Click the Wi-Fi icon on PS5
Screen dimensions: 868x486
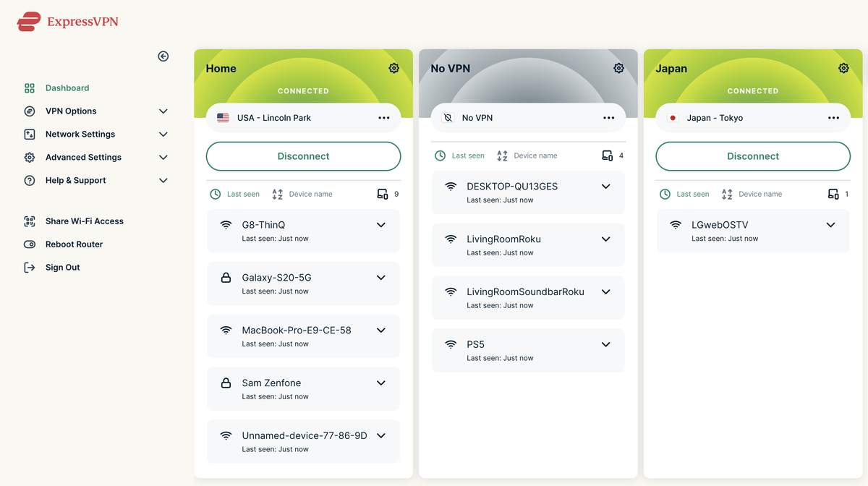coord(451,345)
